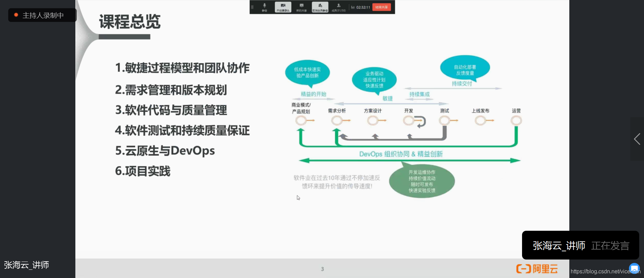644x278 pixels.
Task: Grab the toolbar drag handle at left
Action: point(252,7)
